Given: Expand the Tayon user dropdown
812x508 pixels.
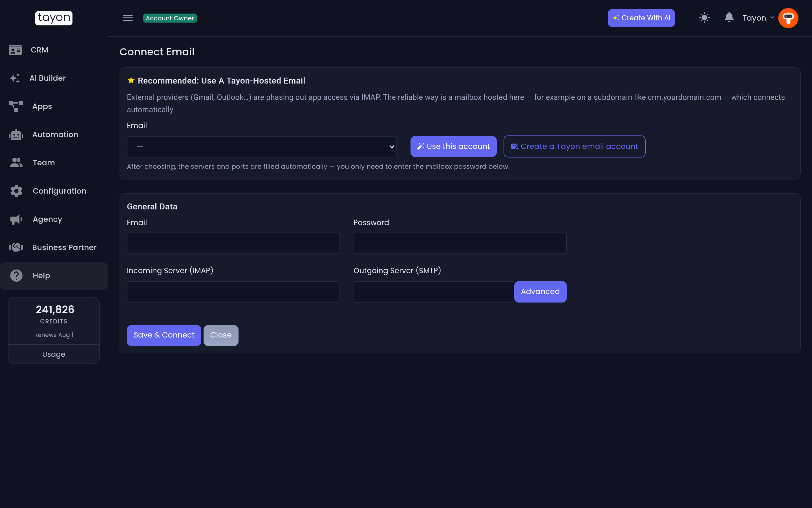Looking at the screenshot, I should coord(758,18).
